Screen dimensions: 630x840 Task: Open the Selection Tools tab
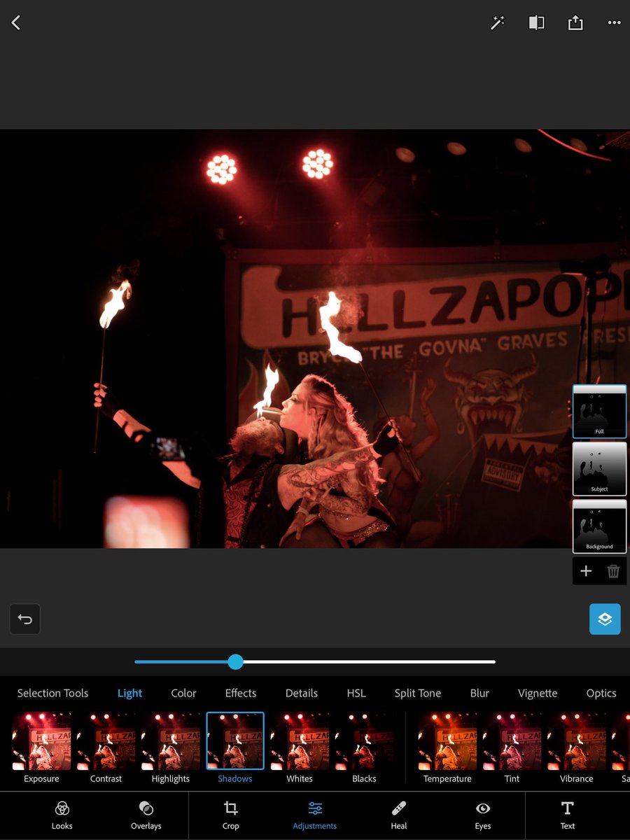click(53, 693)
